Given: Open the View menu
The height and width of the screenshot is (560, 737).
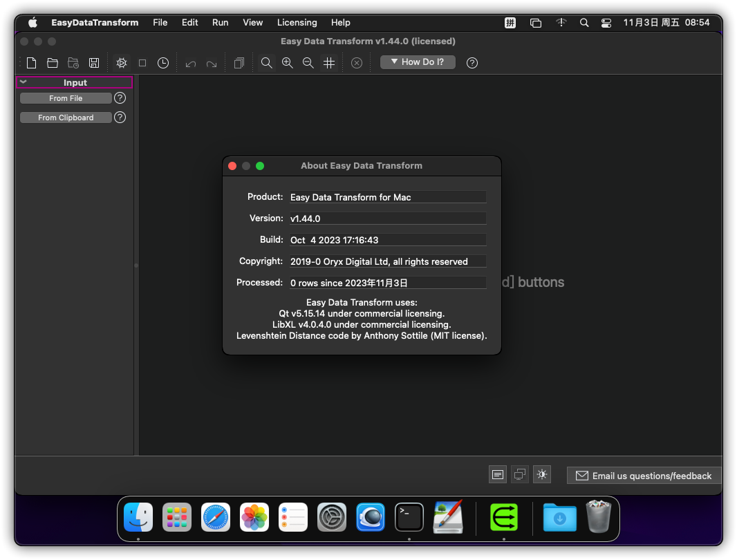Looking at the screenshot, I should [x=252, y=23].
